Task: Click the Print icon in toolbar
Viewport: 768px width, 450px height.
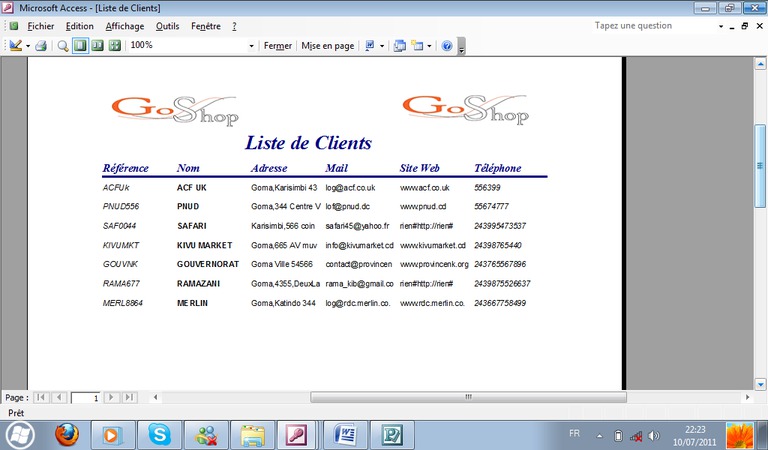Action: pos(41,46)
